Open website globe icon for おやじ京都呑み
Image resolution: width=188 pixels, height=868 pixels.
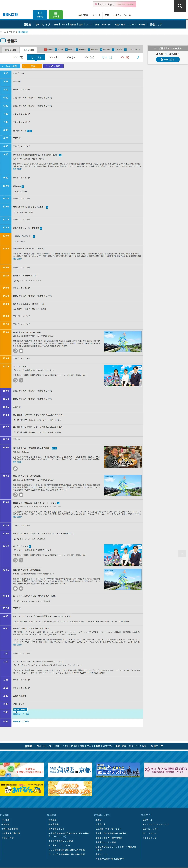(x=15, y=468)
